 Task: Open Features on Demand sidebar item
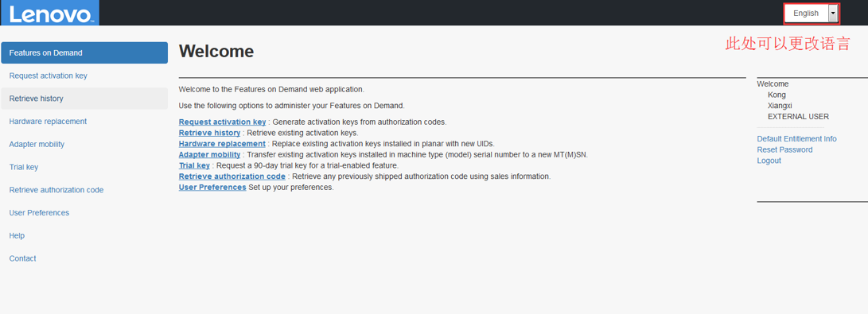pyautogui.click(x=84, y=53)
